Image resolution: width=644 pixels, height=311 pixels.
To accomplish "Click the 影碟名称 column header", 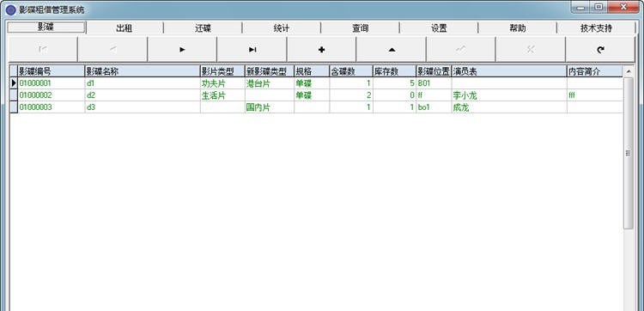I will [x=142, y=71].
